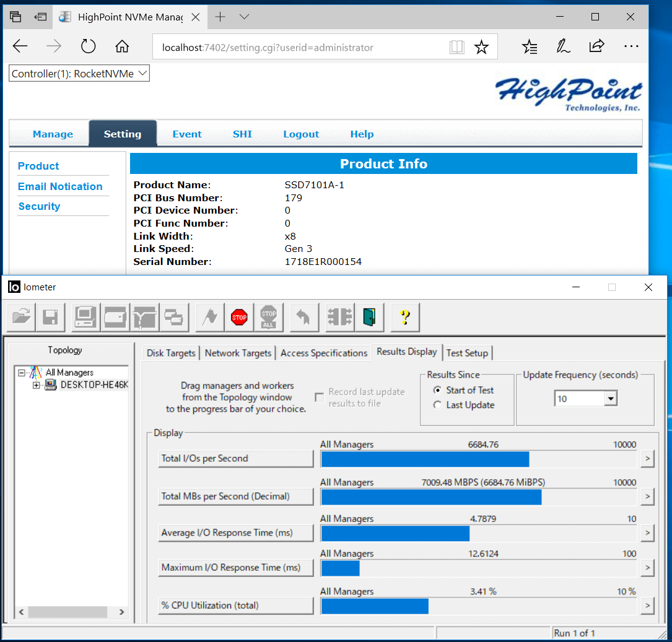Share this page from Edge toolbar

click(596, 46)
